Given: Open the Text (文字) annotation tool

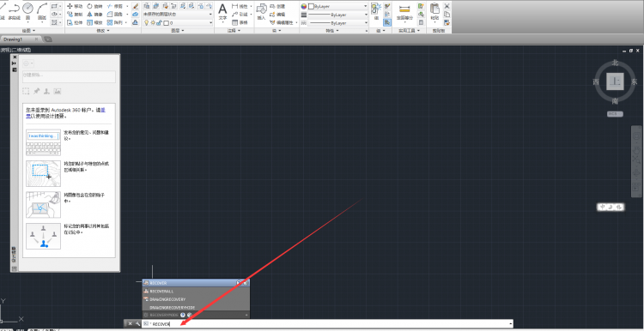Looking at the screenshot, I should (x=222, y=12).
